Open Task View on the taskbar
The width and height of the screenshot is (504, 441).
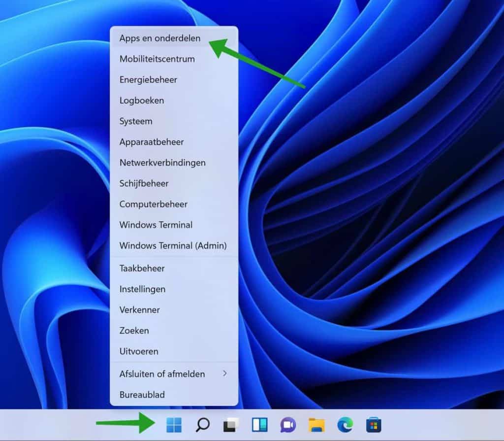pos(231,425)
